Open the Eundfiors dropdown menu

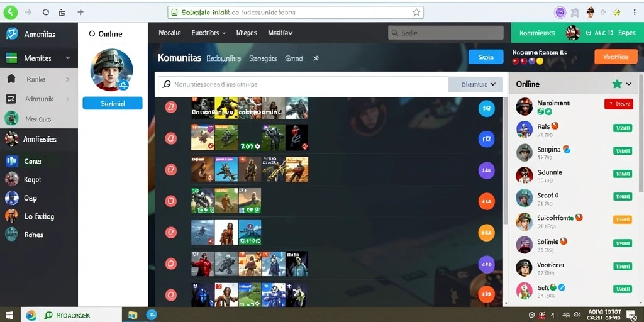(x=209, y=33)
